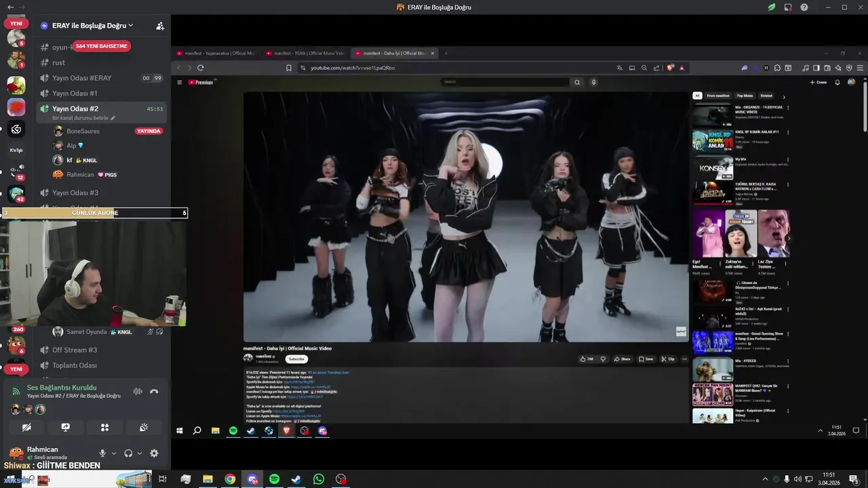Join the Toplantı Odası voice channel
The height and width of the screenshot is (488, 868).
click(102, 365)
